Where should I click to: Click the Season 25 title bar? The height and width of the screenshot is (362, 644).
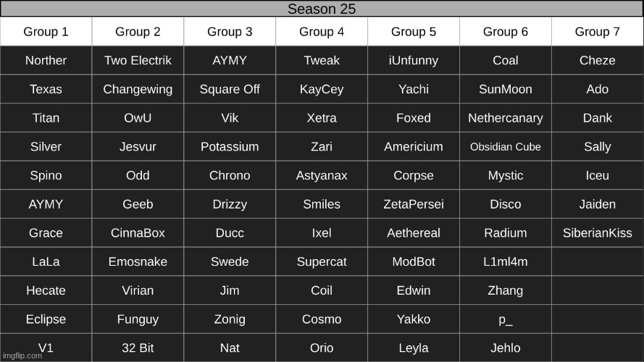pos(322,9)
